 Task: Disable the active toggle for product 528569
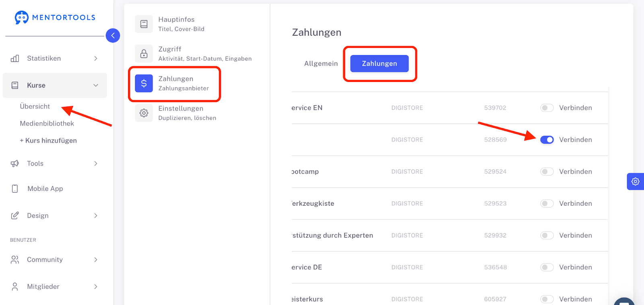point(547,140)
